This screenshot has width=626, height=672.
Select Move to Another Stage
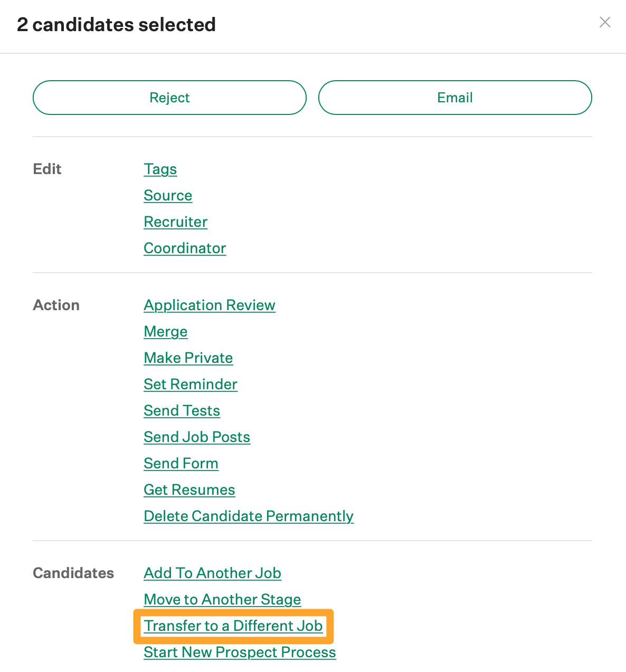point(222,600)
